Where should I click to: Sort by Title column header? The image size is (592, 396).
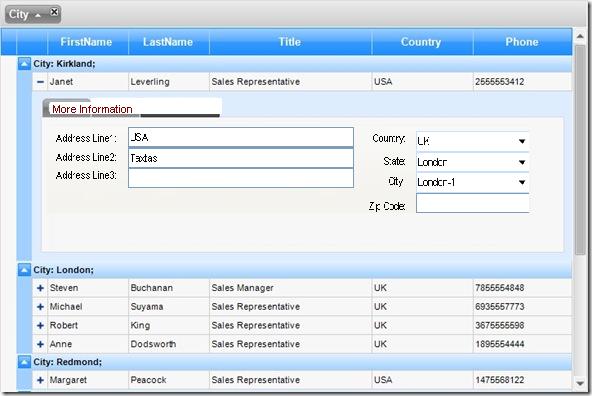290,42
